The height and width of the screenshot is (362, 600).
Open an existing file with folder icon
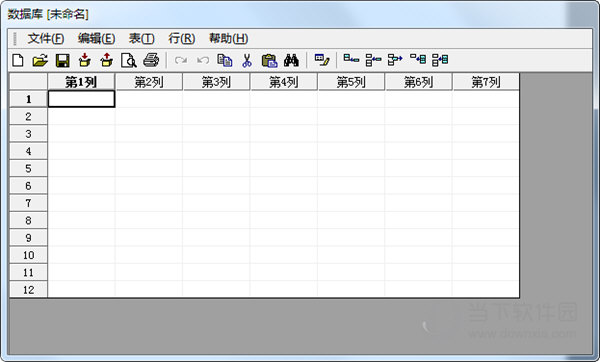40,60
